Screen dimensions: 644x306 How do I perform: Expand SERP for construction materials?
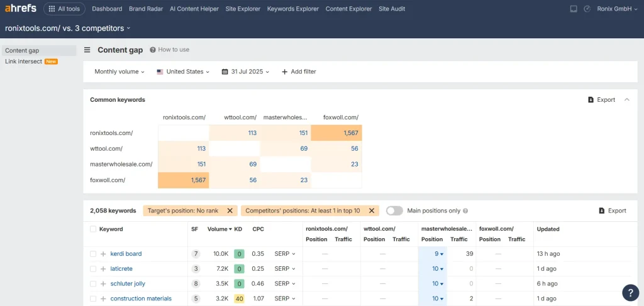pyautogui.click(x=285, y=298)
